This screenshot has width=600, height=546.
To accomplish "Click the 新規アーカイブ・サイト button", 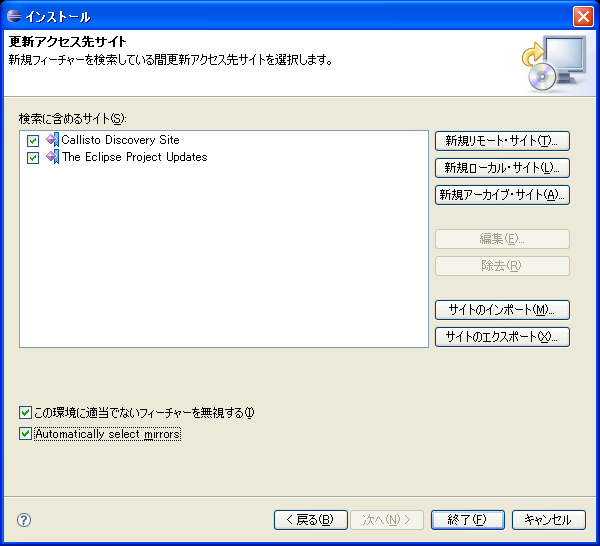I will [502, 195].
